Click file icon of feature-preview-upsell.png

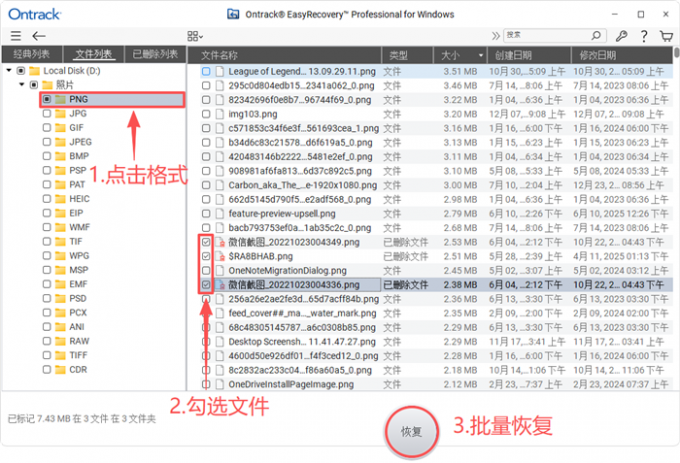click(x=220, y=214)
